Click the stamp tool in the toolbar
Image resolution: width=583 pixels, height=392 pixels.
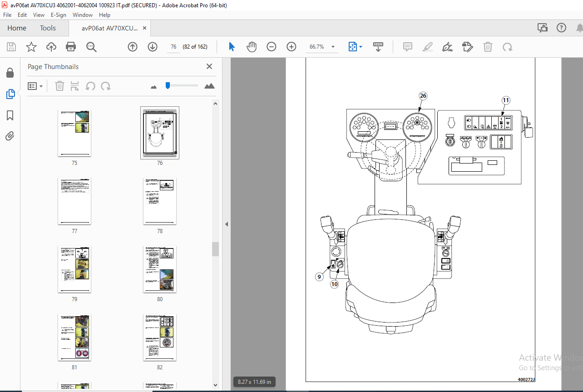(467, 47)
